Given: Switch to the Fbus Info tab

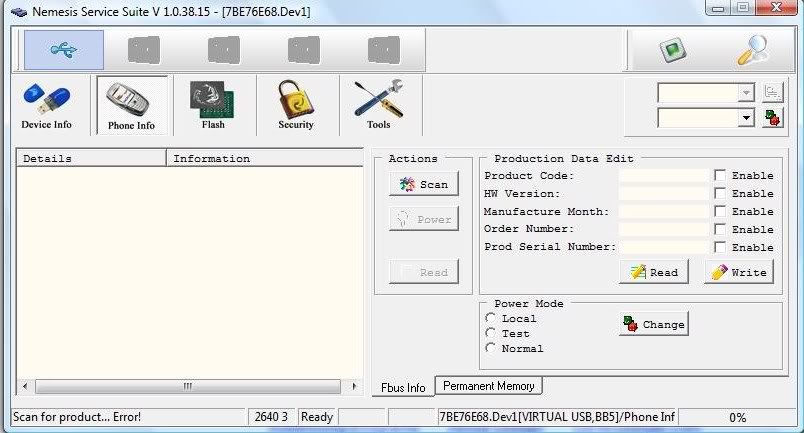Looking at the screenshot, I should pos(402,387).
